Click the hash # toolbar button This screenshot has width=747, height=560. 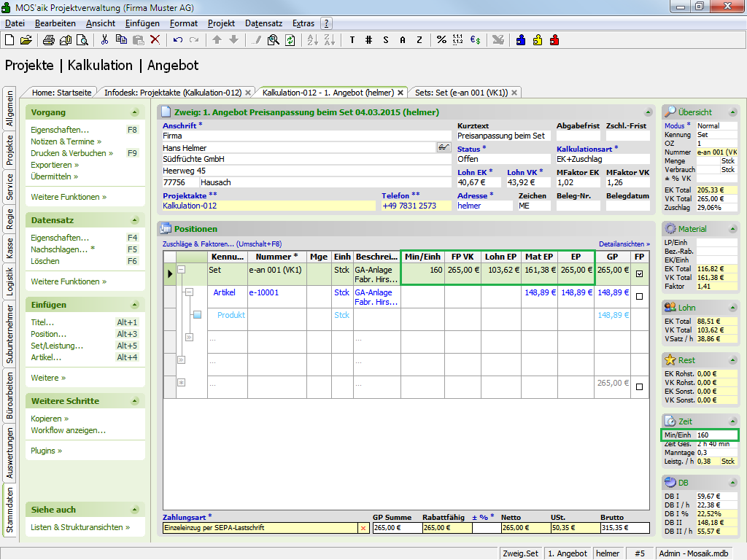(369, 40)
